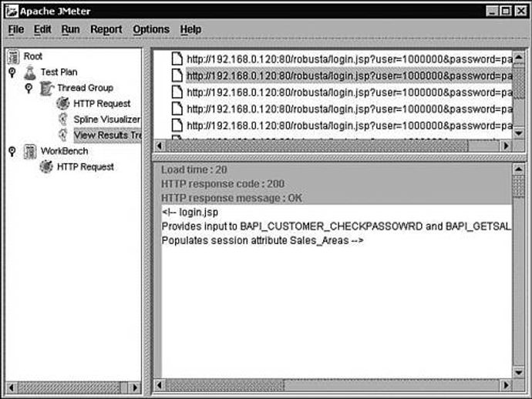Select the highlighted second login.jsp result URL

(348, 75)
